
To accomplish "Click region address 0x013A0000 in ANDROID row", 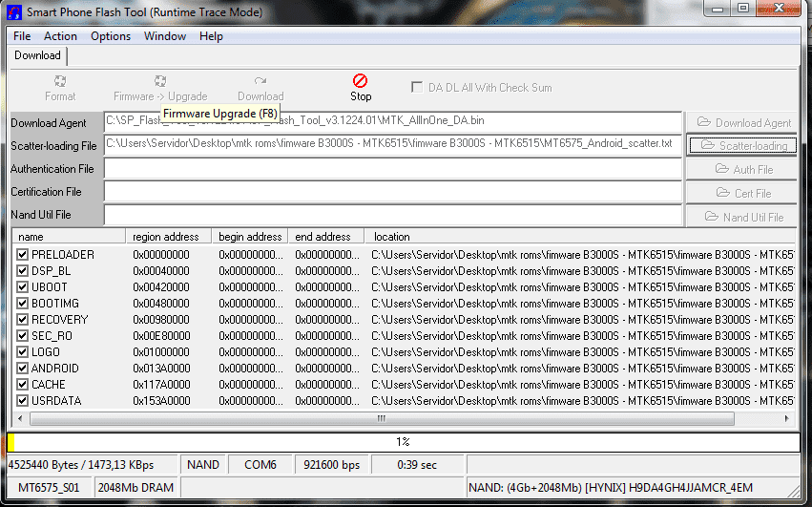I will [x=161, y=368].
